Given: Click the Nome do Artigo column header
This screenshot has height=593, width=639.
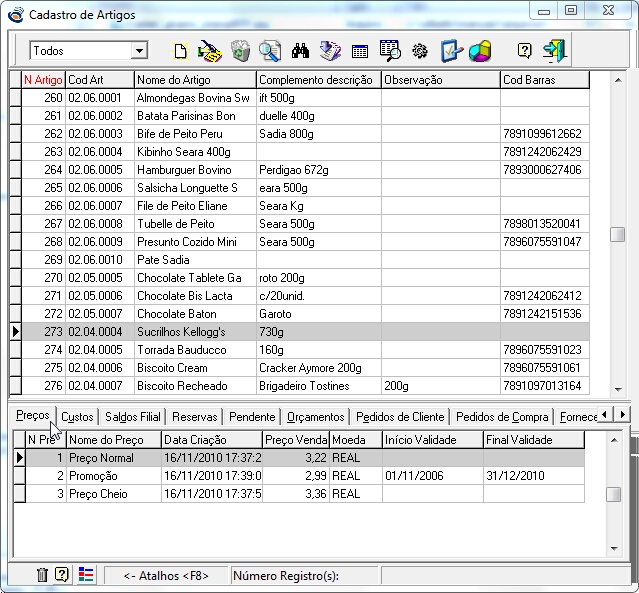Looking at the screenshot, I should click(195, 80).
